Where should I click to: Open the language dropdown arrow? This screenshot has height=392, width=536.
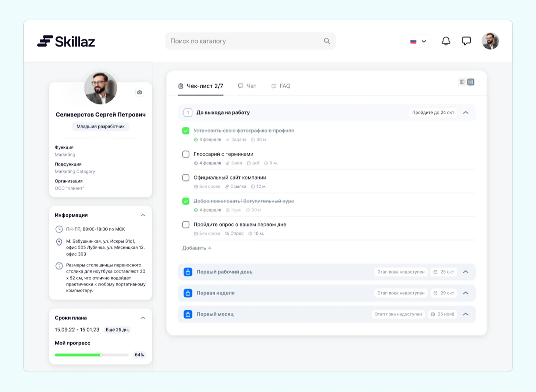coord(424,41)
